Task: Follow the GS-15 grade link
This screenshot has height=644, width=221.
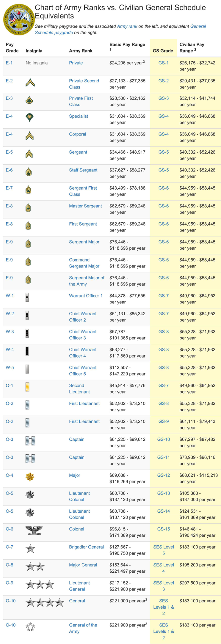Action: click(163, 529)
